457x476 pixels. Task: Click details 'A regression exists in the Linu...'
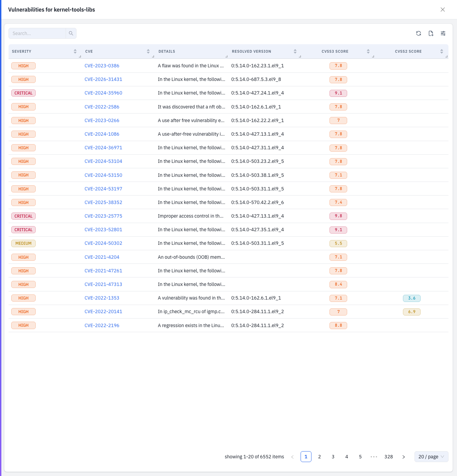pyautogui.click(x=191, y=325)
